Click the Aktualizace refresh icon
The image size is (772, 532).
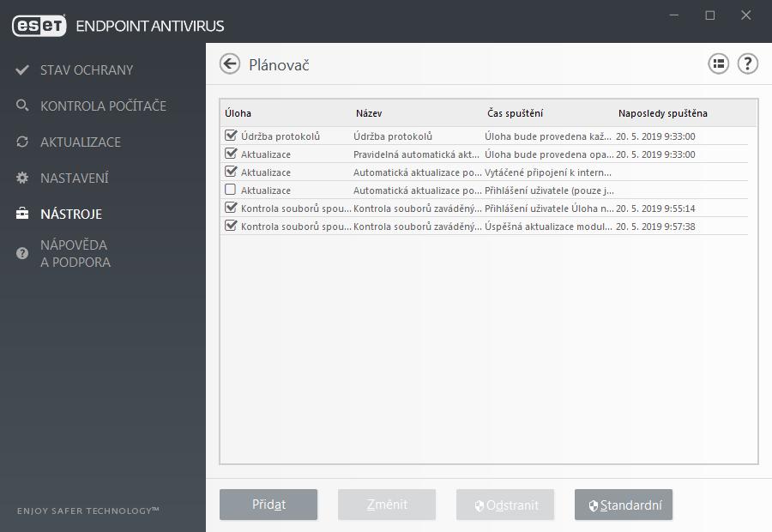click(x=22, y=142)
